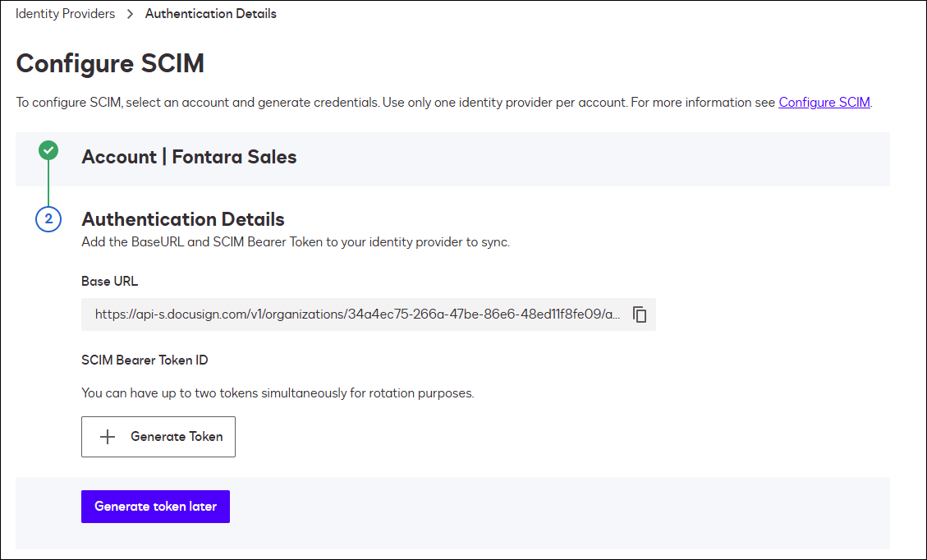Image resolution: width=927 pixels, height=560 pixels.
Task: Click the Account | Fontara Sales section header
Action: click(x=189, y=157)
